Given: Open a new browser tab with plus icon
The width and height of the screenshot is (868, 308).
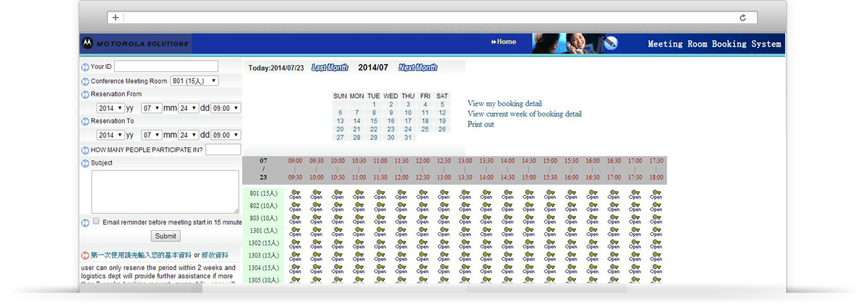Looking at the screenshot, I should pyautogui.click(x=116, y=18).
